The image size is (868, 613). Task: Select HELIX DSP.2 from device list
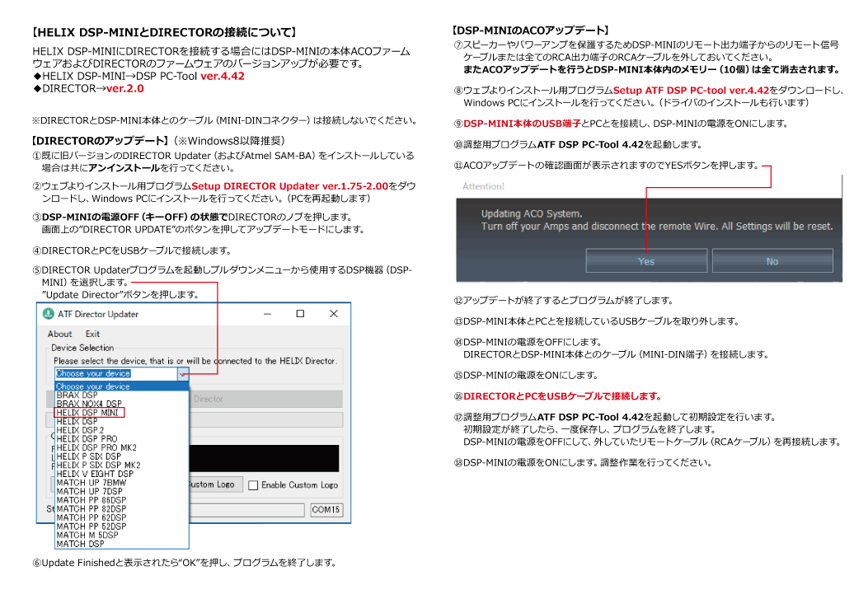[122, 430]
